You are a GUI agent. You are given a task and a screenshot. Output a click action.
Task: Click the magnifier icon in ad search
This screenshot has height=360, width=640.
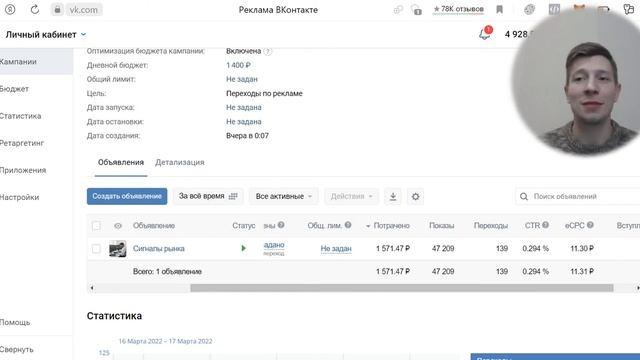point(524,197)
